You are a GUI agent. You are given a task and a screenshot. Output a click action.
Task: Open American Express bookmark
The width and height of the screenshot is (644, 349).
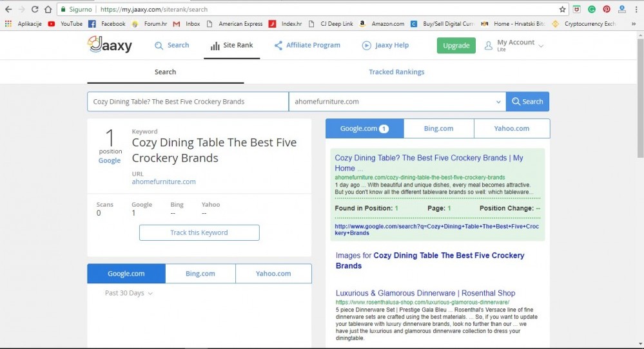point(235,24)
